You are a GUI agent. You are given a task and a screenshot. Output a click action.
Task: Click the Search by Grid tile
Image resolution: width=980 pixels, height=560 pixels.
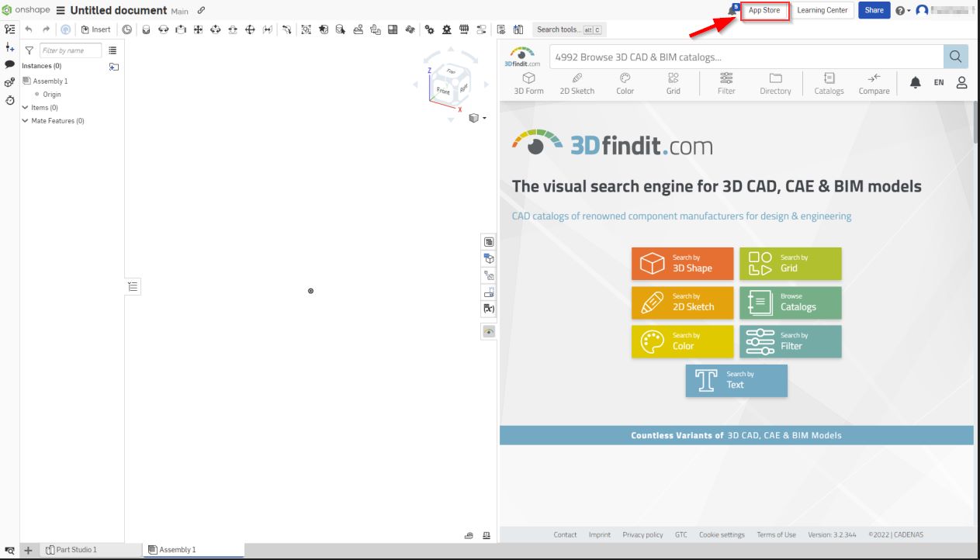[790, 264]
